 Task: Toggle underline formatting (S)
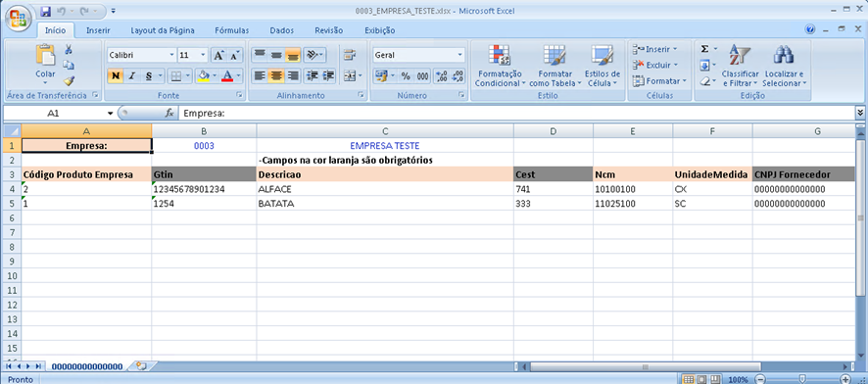point(149,75)
